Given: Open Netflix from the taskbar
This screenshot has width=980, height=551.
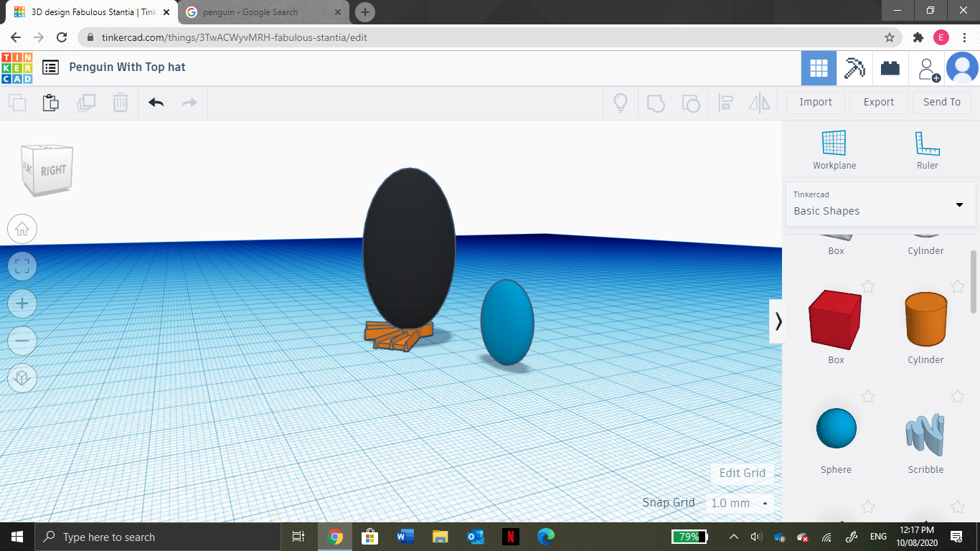Looking at the screenshot, I should 510,537.
